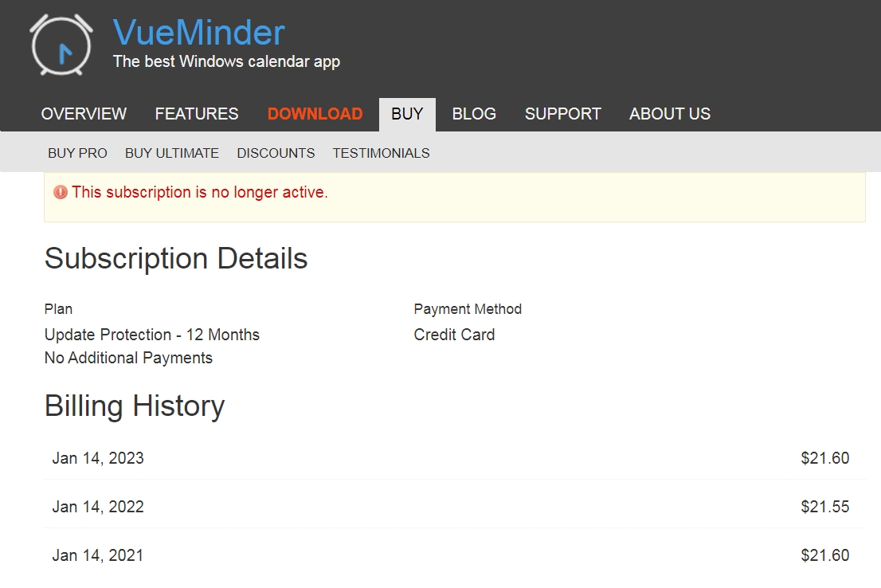The height and width of the screenshot is (588, 881).
Task: Go to the Overview menu item
Action: point(84,114)
